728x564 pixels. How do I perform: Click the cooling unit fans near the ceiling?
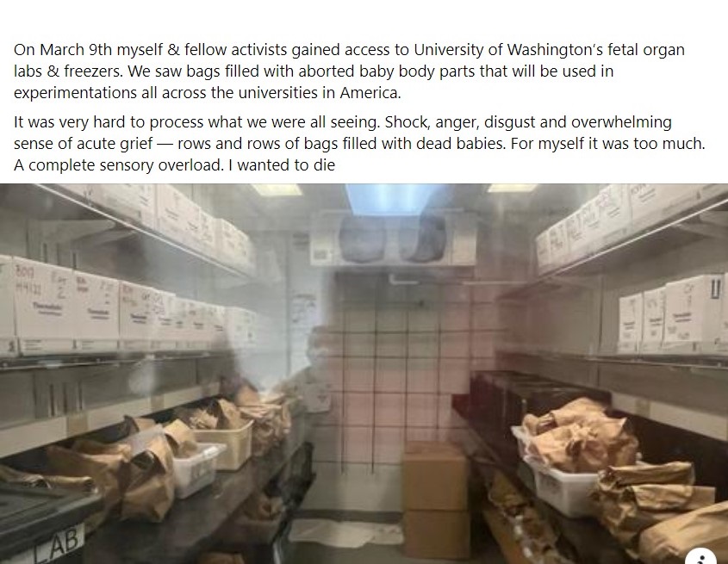click(394, 239)
